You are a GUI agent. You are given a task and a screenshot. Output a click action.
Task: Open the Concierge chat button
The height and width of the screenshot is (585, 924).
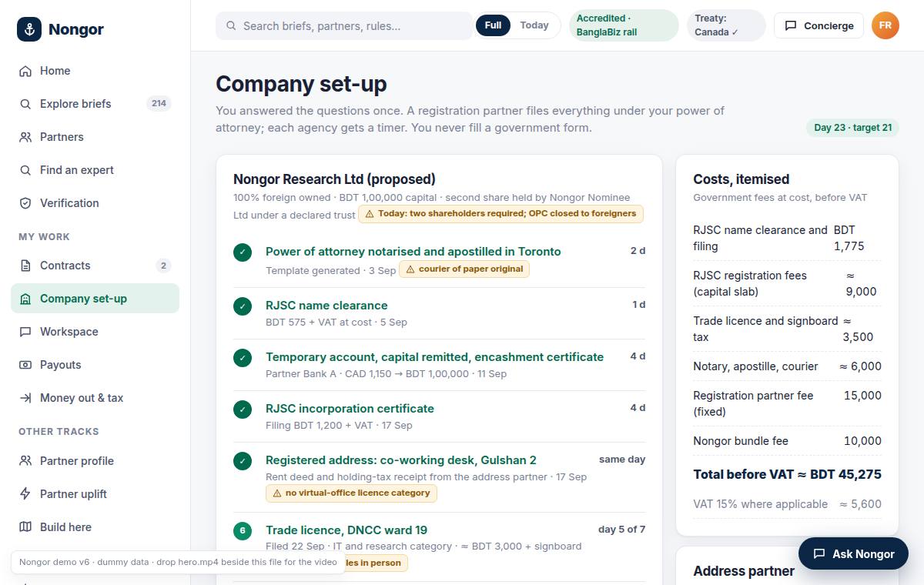[819, 25]
